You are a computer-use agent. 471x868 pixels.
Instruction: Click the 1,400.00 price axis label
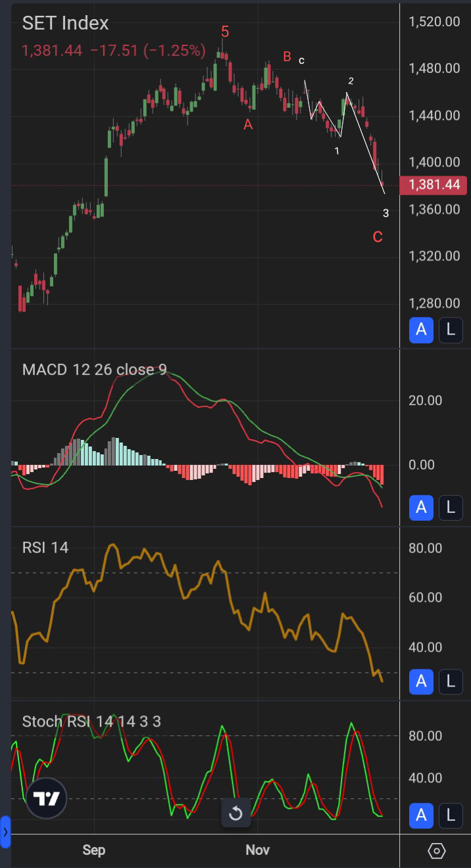click(x=434, y=162)
